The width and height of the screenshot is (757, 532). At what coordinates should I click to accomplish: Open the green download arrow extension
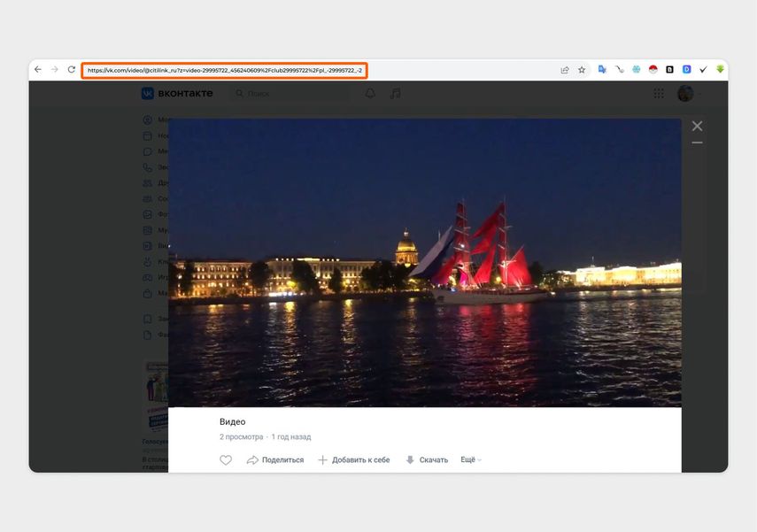click(720, 70)
